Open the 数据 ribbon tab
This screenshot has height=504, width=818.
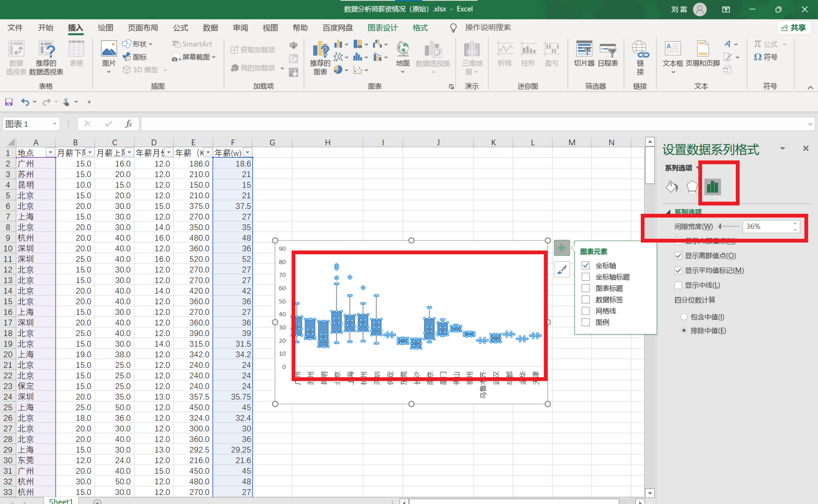point(210,28)
